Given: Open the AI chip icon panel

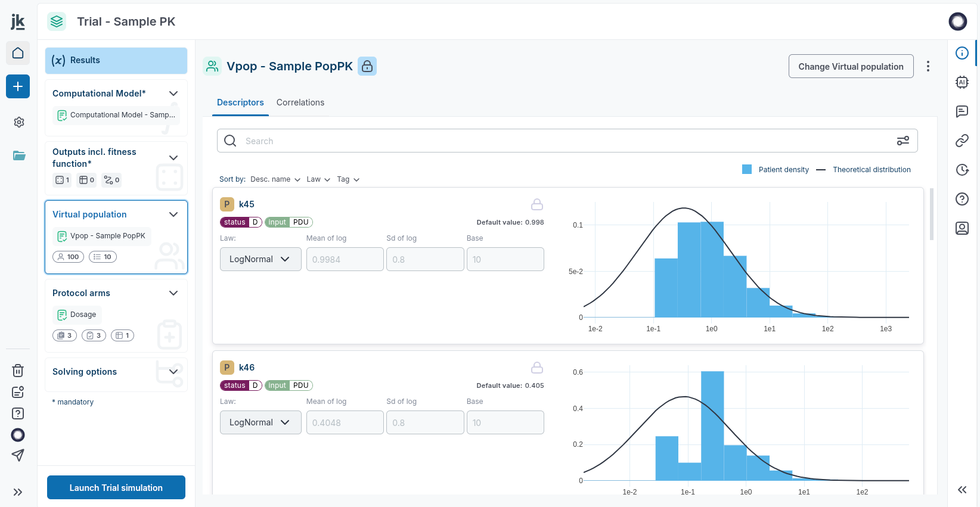Looking at the screenshot, I should point(962,82).
